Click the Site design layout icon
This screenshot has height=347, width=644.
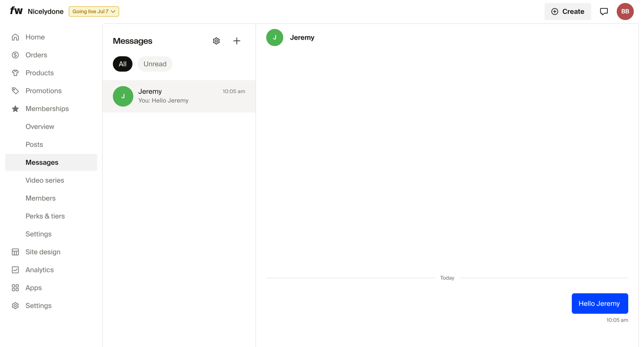15,252
